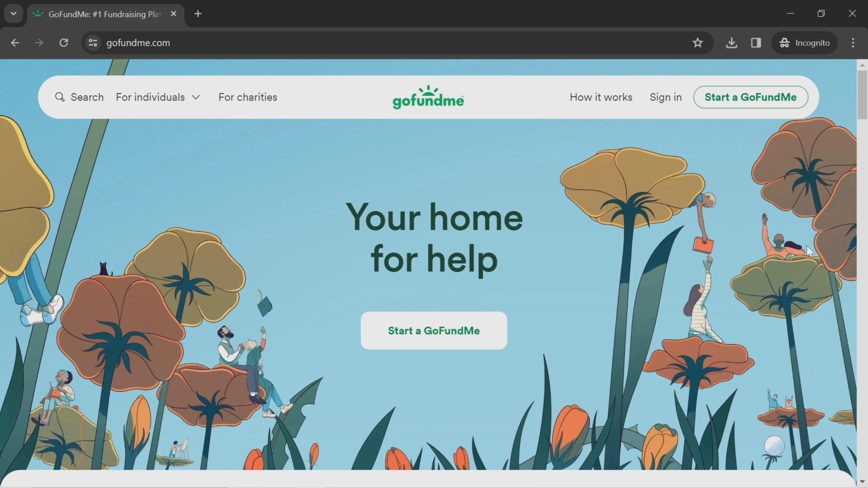Expand the For individuals dropdown menu
The height and width of the screenshot is (488, 868).
click(x=157, y=97)
